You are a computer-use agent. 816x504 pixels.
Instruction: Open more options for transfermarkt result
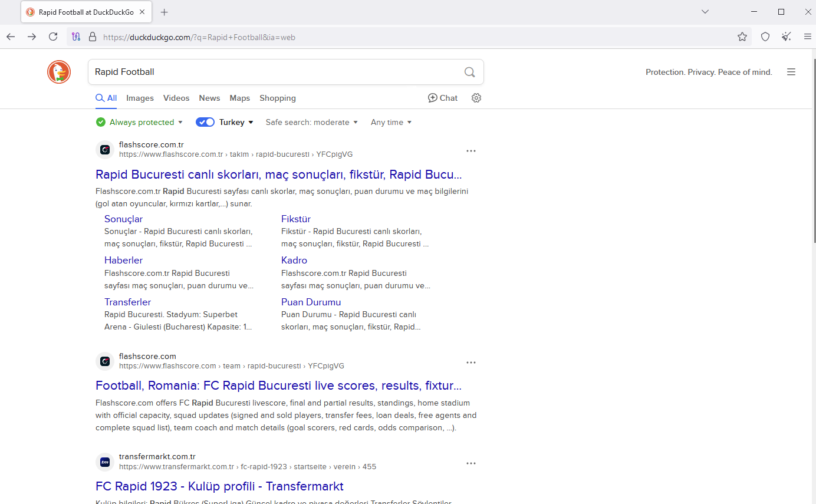coord(470,463)
